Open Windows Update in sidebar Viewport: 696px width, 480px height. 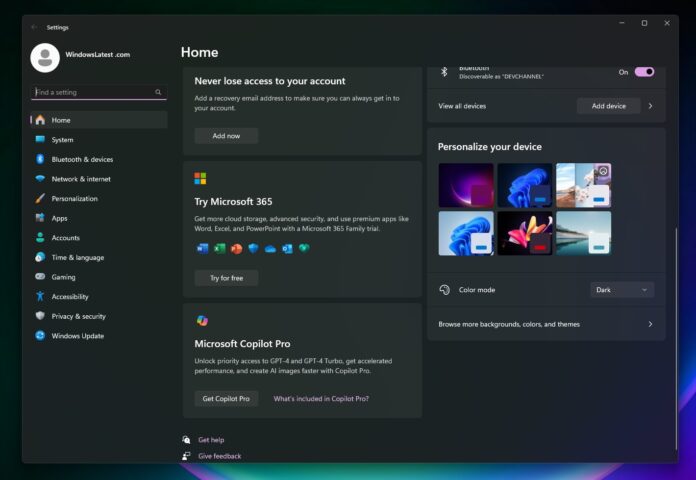coord(77,336)
